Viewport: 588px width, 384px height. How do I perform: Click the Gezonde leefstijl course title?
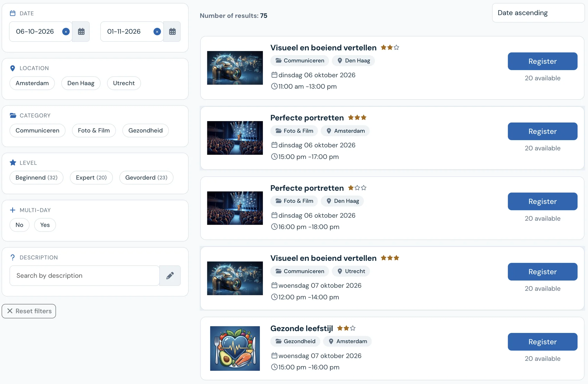click(302, 328)
